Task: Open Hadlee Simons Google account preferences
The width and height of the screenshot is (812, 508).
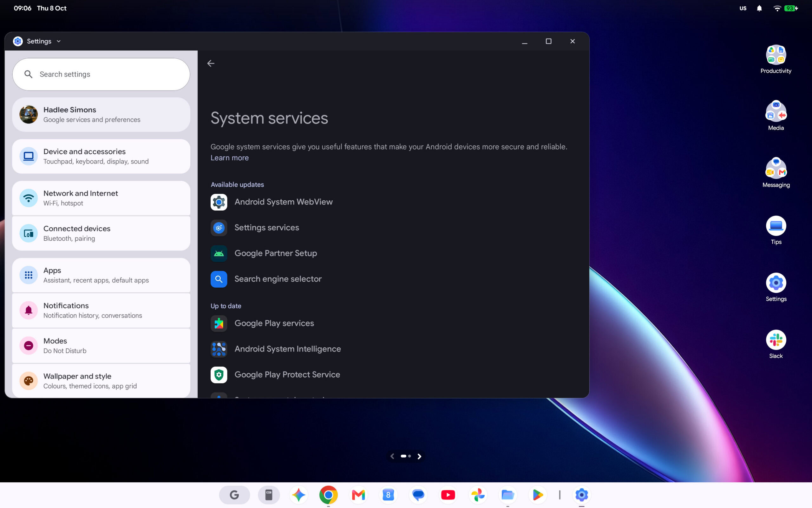Action: click(x=101, y=114)
